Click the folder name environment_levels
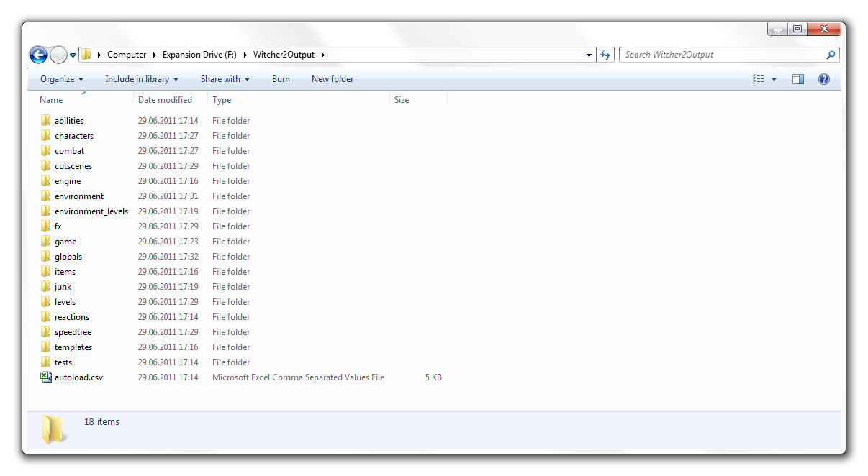The image size is (868, 476). pos(91,211)
